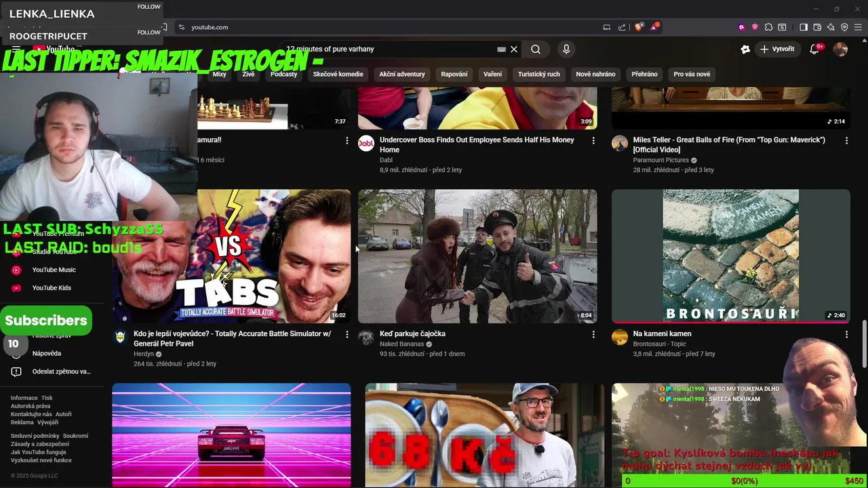
Task: Open the 68 Kč video thumbnail
Action: pos(484,435)
